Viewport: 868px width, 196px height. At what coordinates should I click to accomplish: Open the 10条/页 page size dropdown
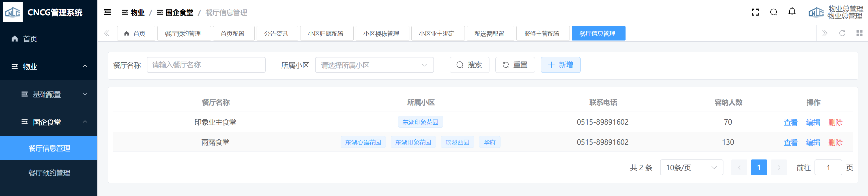coord(691,168)
